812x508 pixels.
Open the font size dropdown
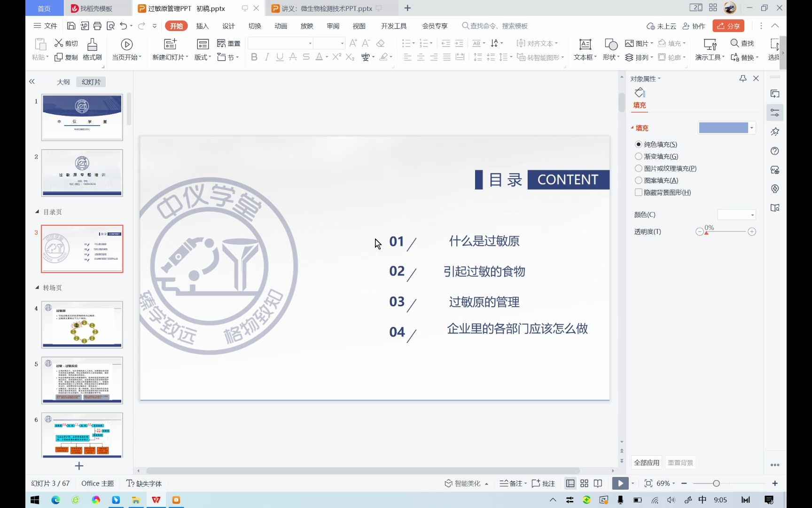342,43
